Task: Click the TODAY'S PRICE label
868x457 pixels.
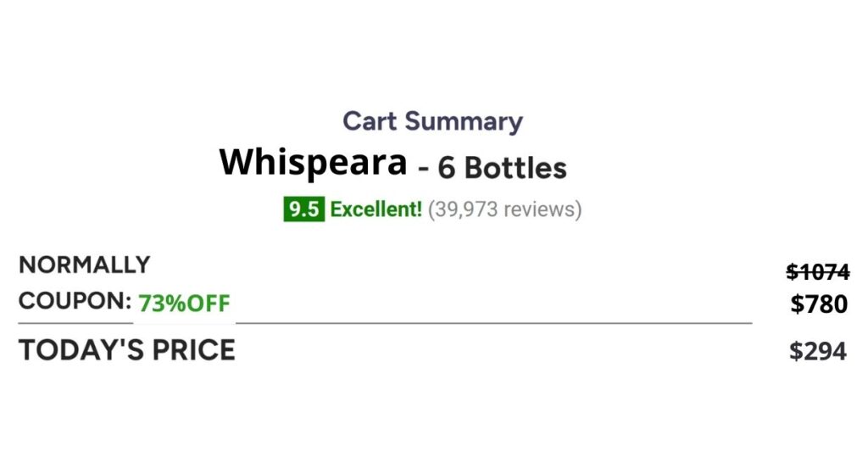Action: point(127,350)
